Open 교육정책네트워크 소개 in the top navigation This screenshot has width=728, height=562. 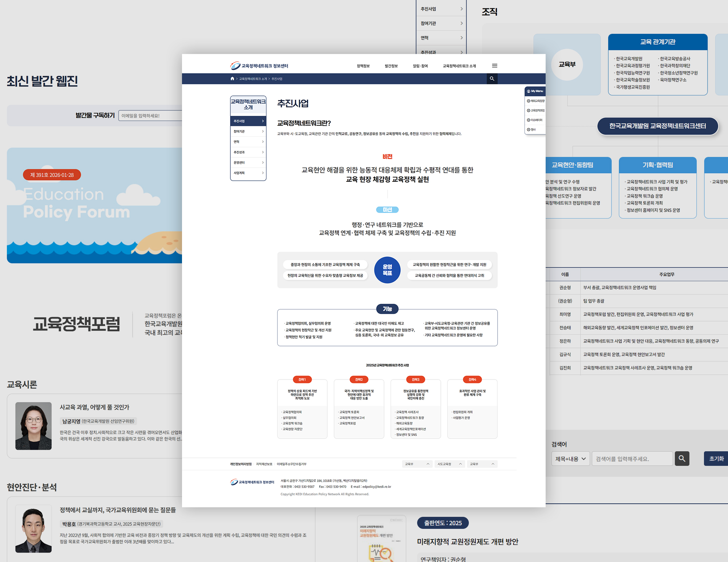(459, 66)
